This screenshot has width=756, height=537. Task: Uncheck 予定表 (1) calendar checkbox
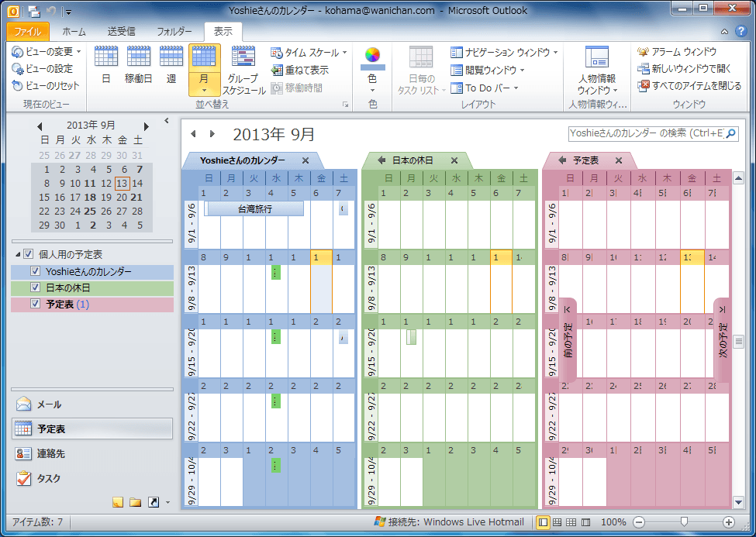[x=35, y=304]
